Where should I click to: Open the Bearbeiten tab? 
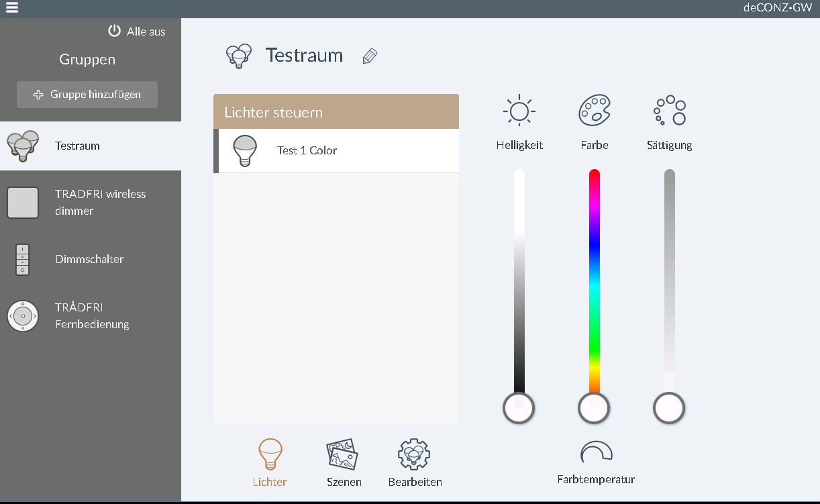click(x=415, y=462)
